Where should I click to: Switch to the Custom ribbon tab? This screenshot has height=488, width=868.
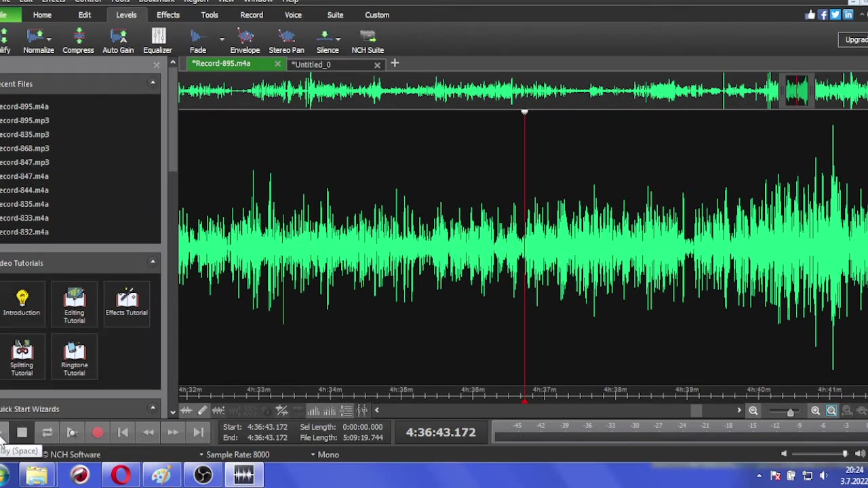pos(377,15)
